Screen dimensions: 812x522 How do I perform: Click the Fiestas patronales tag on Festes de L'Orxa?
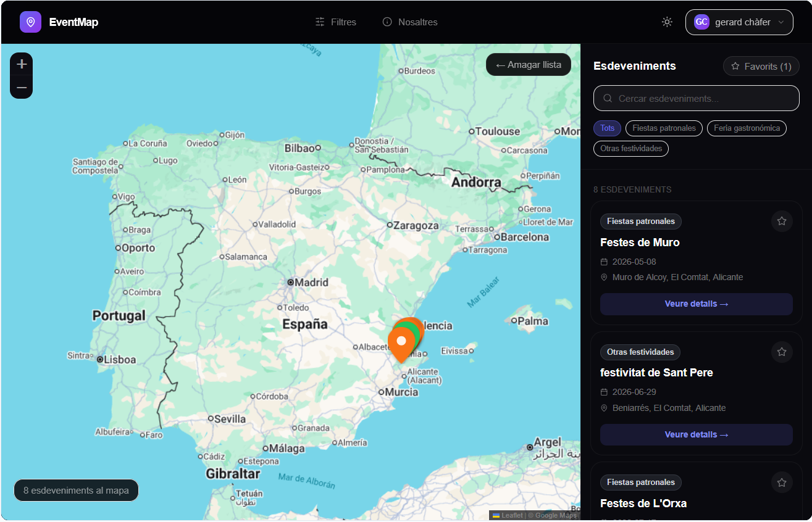(641, 483)
